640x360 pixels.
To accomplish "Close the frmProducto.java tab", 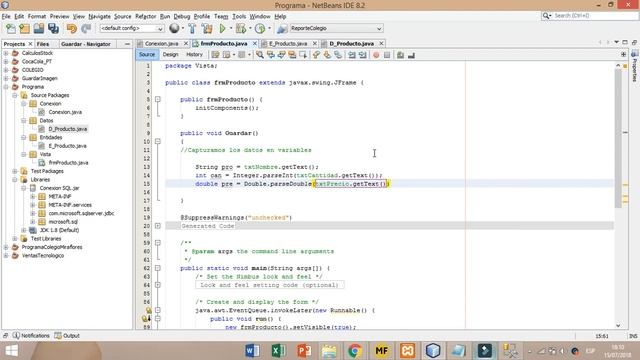I will [x=255, y=43].
